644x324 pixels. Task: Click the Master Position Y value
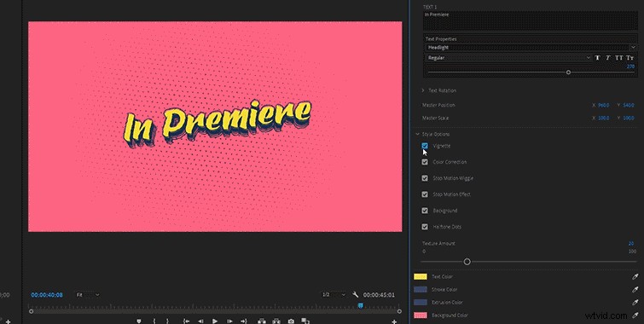click(629, 105)
